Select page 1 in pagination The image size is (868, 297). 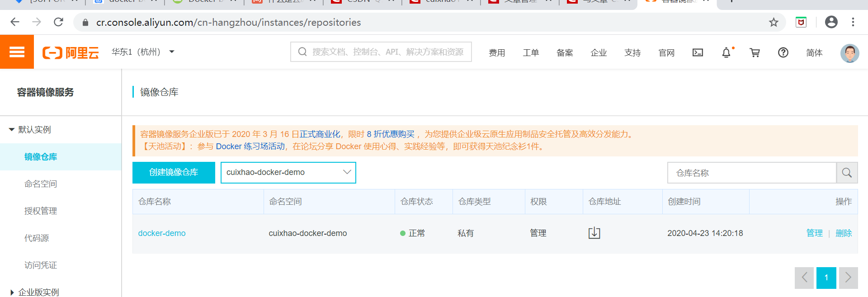(826, 278)
